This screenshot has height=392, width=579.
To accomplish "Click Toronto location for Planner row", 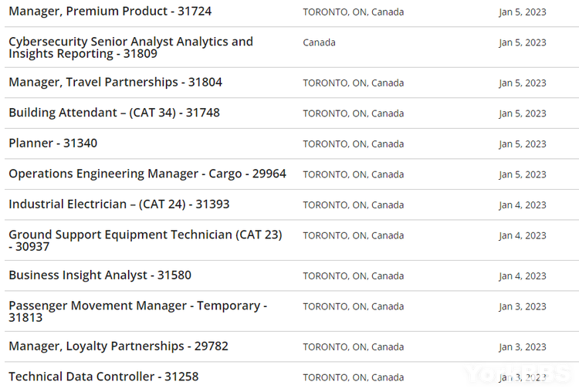I will point(353,144).
